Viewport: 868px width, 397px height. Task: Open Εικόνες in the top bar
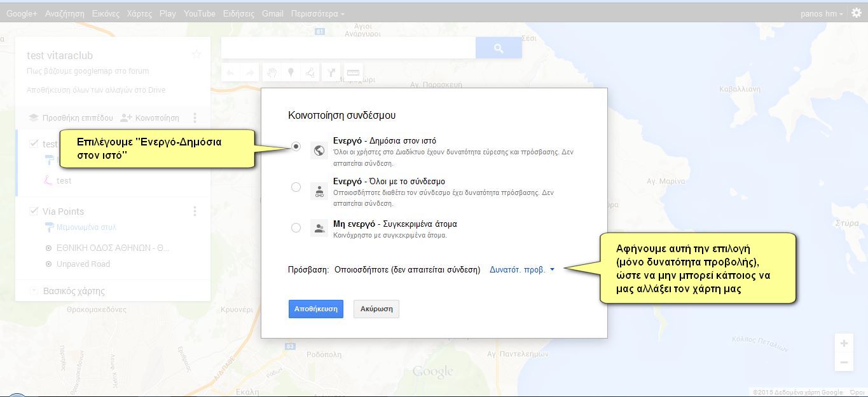click(x=106, y=13)
